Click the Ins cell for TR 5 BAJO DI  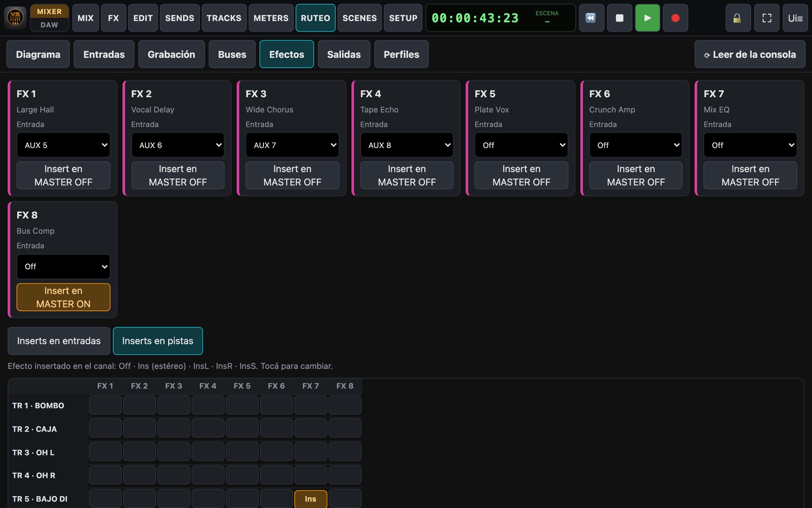tap(311, 499)
